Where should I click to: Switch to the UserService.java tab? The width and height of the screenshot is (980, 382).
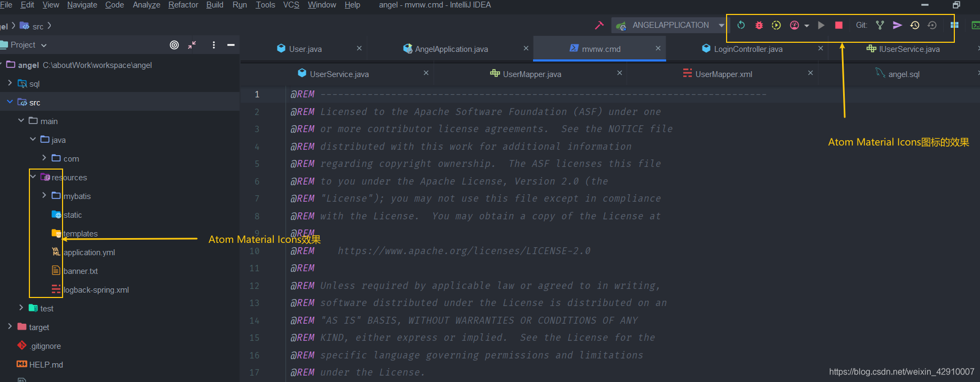[339, 74]
